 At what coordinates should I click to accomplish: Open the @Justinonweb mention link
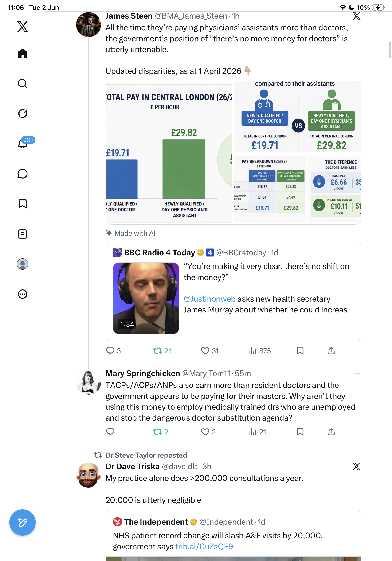(x=209, y=299)
